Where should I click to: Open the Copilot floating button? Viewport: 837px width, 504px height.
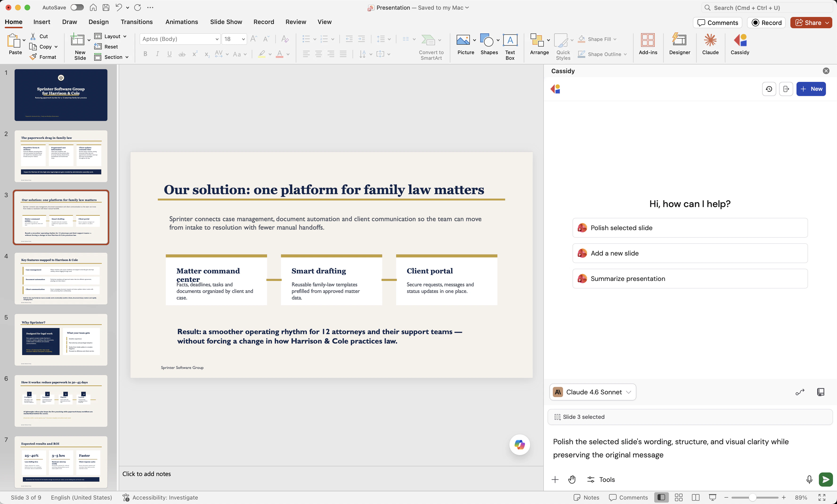tap(519, 445)
